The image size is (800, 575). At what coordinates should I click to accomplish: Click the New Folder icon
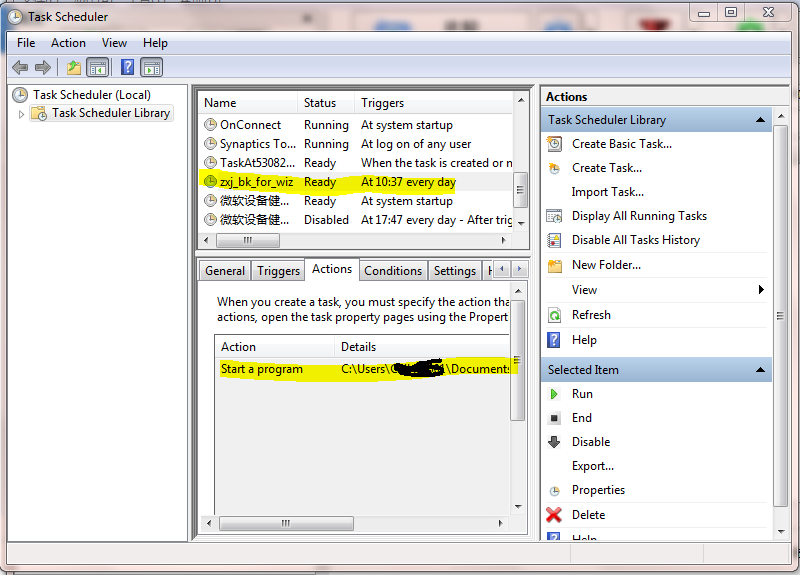(555, 265)
